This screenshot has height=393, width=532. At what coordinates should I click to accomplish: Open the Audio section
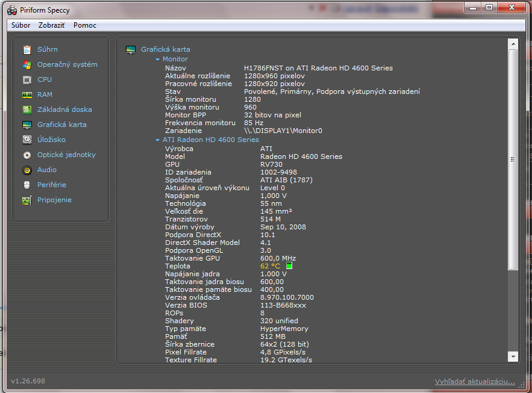(x=47, y=170)
